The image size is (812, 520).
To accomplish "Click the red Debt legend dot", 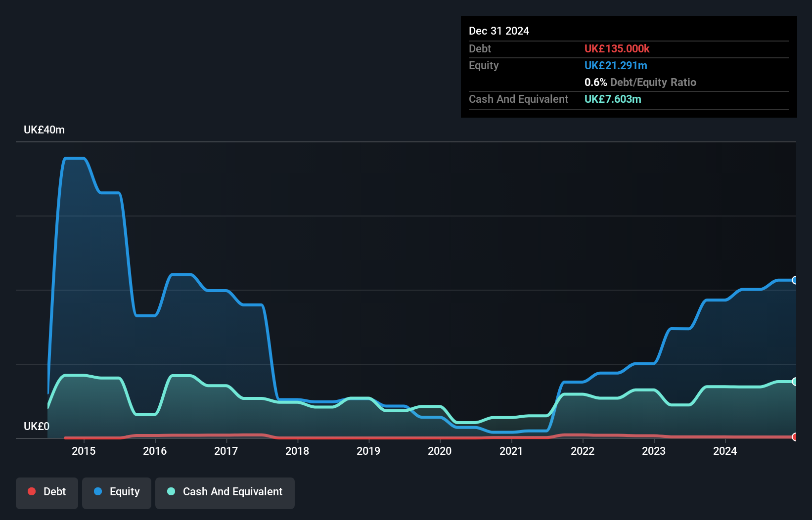I will tap(32, 491).
